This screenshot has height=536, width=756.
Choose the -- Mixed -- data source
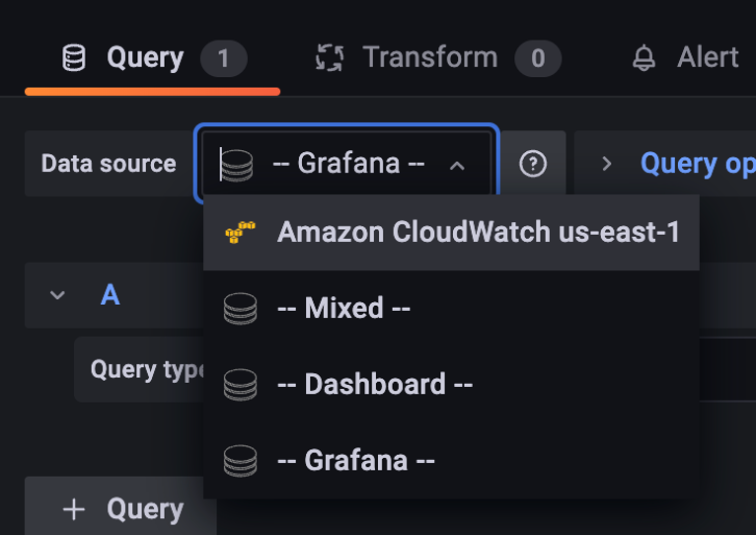(451, 309)
